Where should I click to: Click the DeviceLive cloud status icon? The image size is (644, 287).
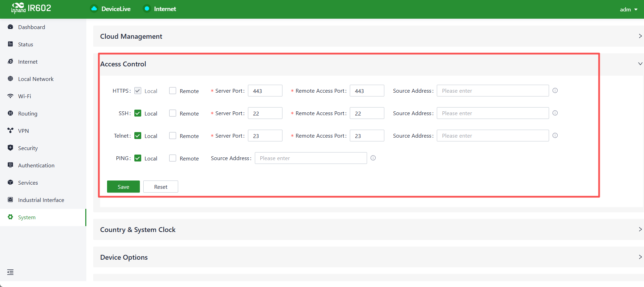[94, 9]
